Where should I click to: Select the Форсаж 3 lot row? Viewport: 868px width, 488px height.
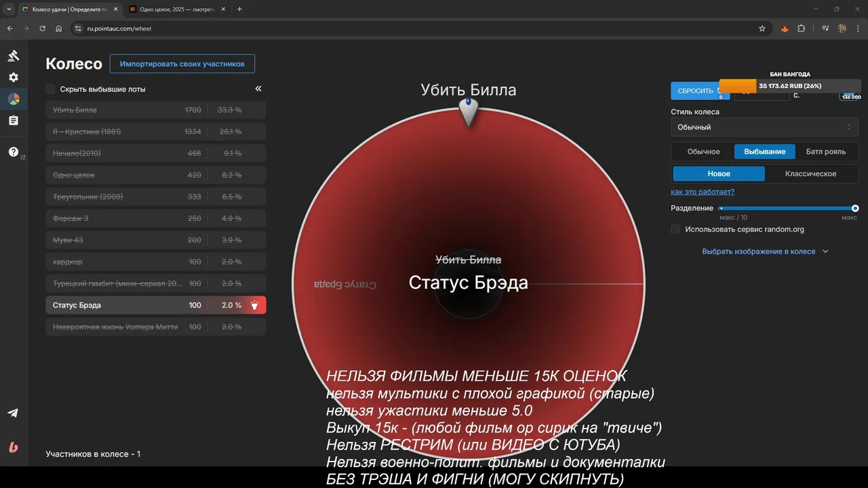click(x=156, y=218)
